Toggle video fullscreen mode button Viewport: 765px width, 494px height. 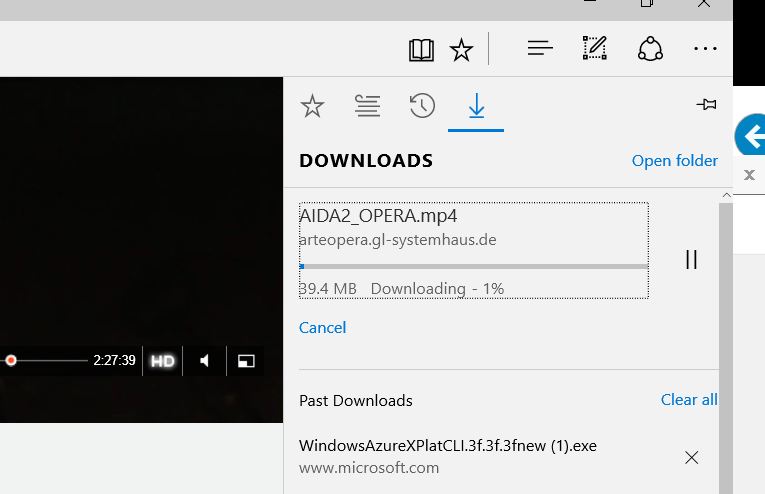[x=246, y=360]
